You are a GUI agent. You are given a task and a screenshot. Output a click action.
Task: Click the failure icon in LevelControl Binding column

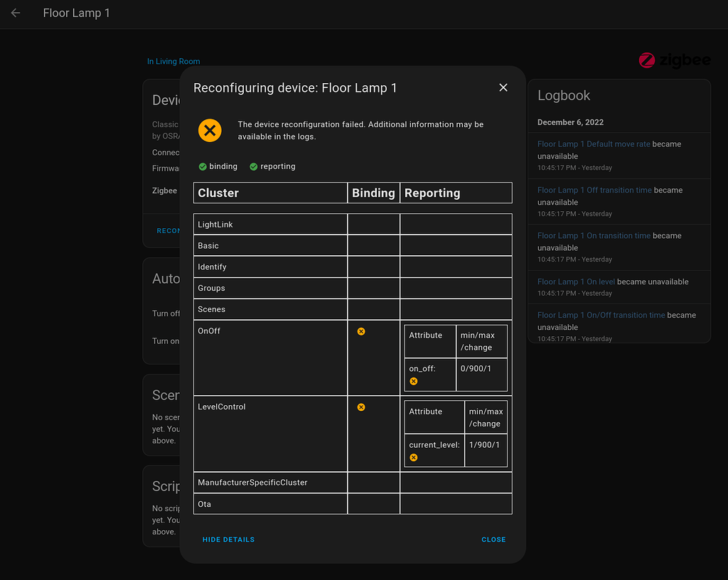point(361,407)
